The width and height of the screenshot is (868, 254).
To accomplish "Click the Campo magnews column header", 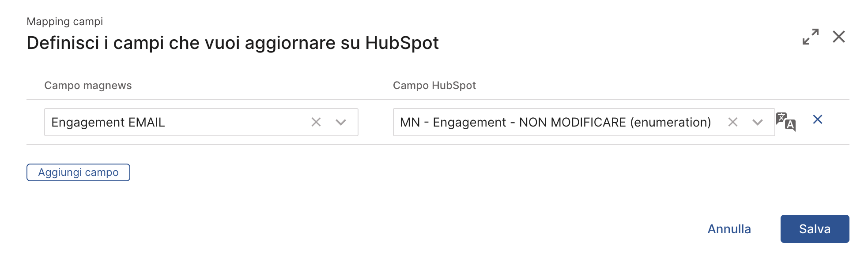I will click(88, 86).
